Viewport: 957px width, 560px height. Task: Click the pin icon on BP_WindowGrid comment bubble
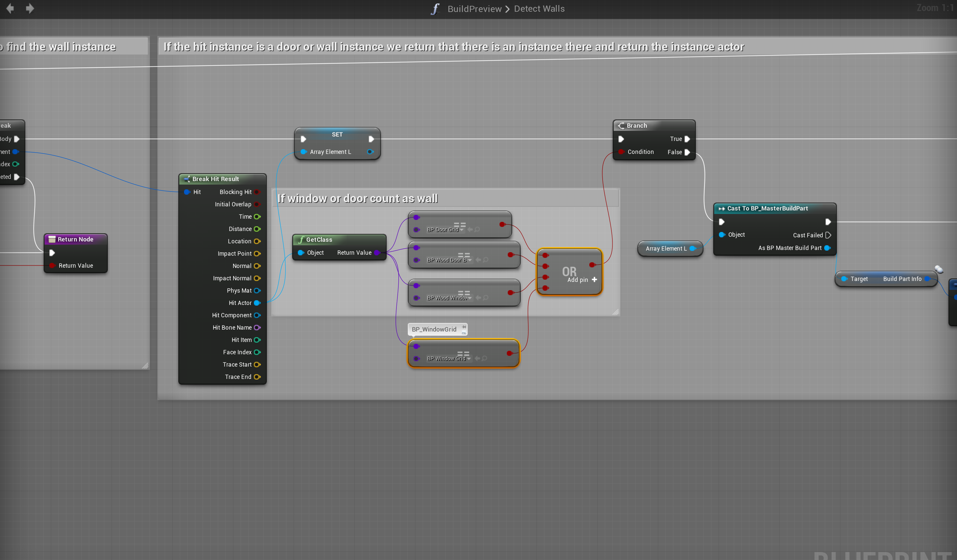[x=464, y=326]
